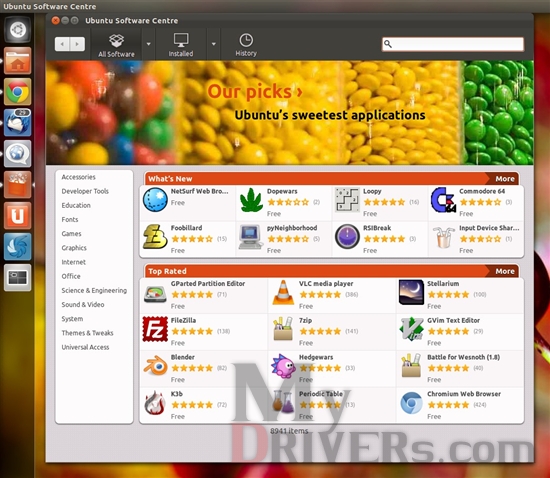Image resolution: width=550 pixels, height=478 pixels.
Task: Click the 'Ubuntu's sweetest applications' text
Action: [330, 115]
